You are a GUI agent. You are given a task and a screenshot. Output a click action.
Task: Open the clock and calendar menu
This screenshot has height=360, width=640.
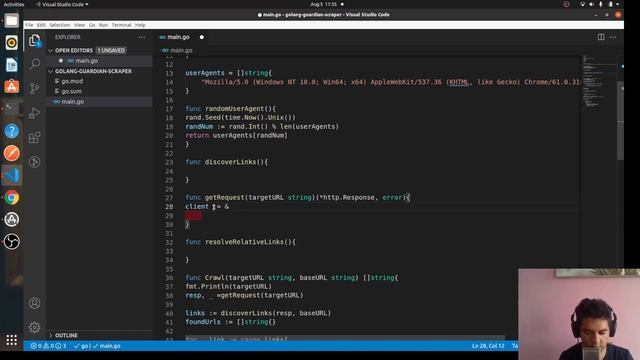click(x=324, y=4)
